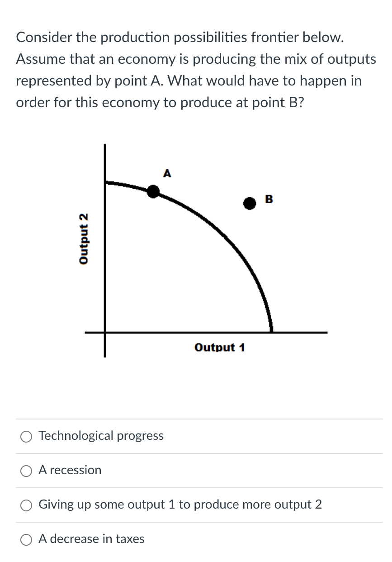Select Giving up some output 1 option
This screenshot has height=562, width=392.
(26, 505)
